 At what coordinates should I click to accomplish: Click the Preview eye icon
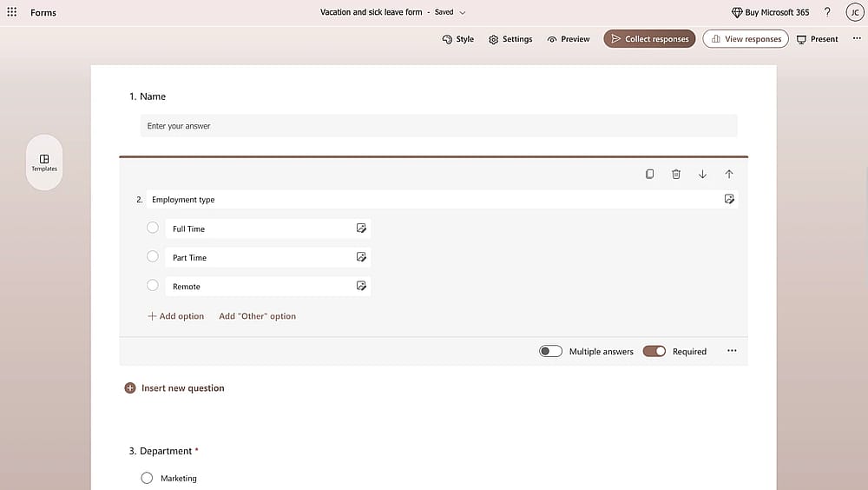552,39
